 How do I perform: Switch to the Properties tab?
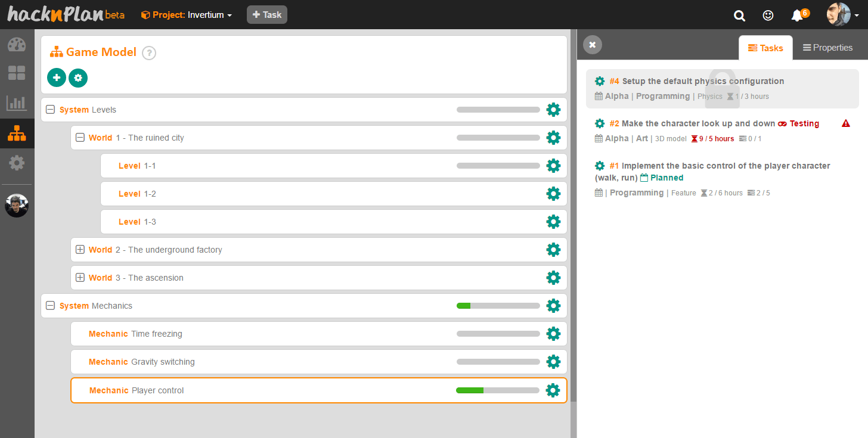click(827, 48)
